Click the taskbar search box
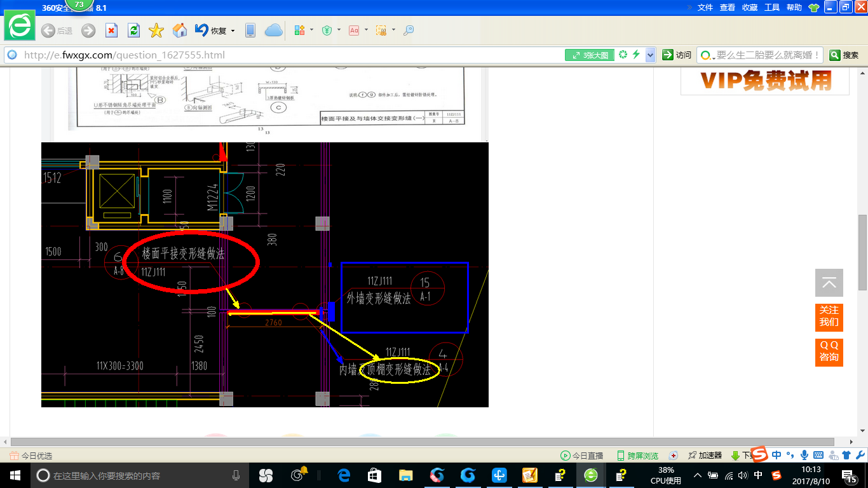Viewport: 868px width, 488px height. (x=139, y=475)
